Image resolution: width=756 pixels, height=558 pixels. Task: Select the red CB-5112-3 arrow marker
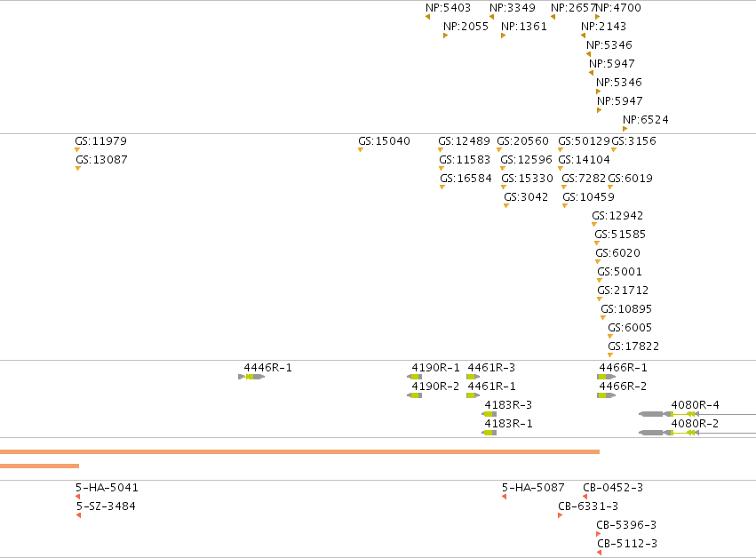pyautogui.click(x=600, y=553)
